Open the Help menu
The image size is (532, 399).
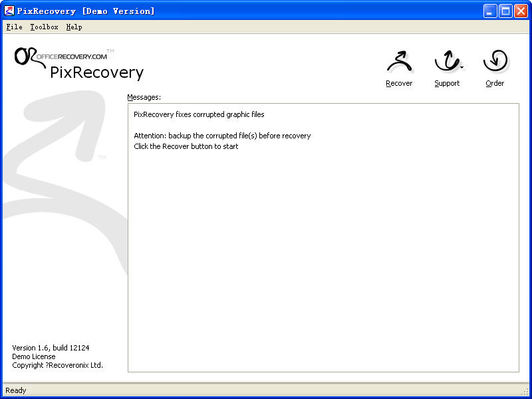74,27
